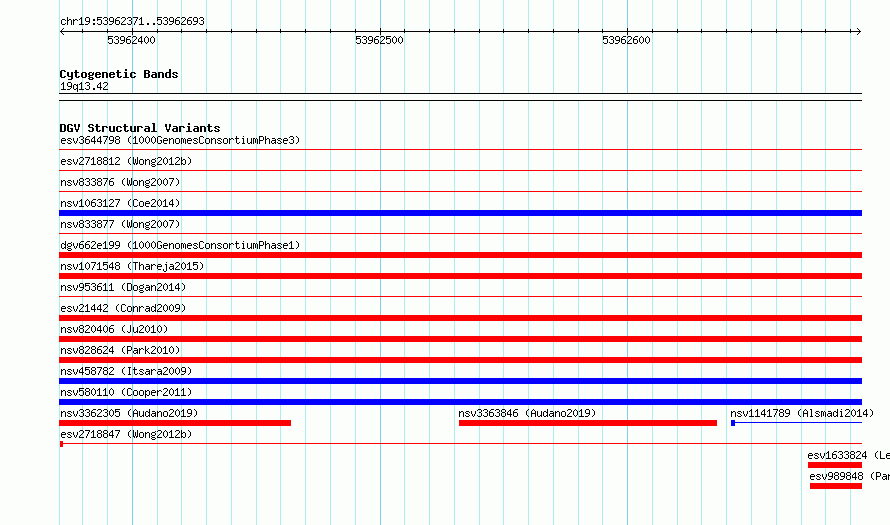Select the nsv953611 (Dogan2014) label

point(123,287)
